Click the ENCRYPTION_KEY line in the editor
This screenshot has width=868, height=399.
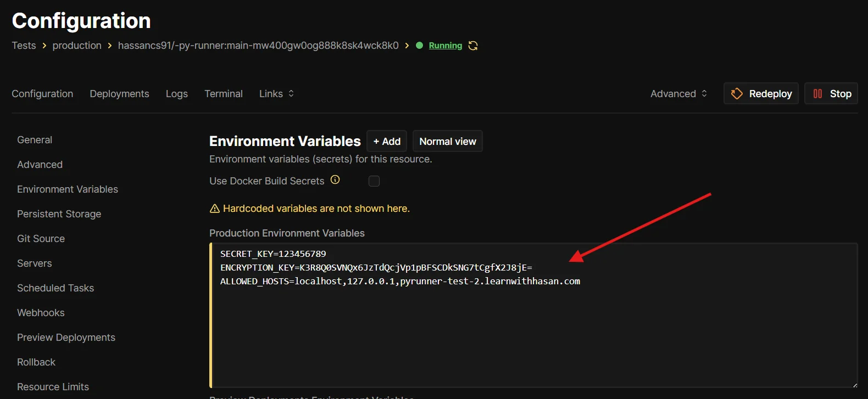[376, 267]
